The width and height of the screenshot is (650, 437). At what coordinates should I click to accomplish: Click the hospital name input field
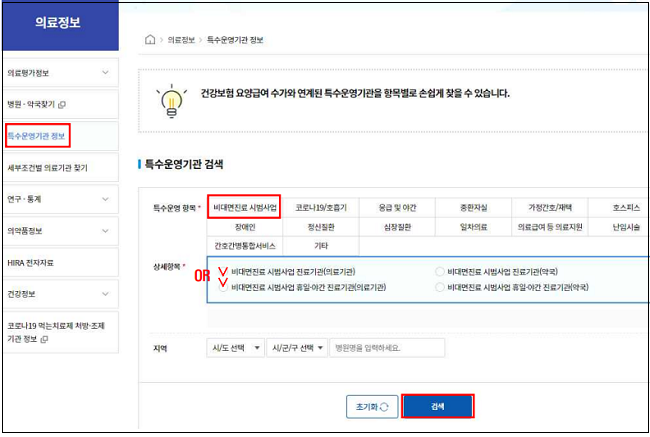tap(387, 348)
